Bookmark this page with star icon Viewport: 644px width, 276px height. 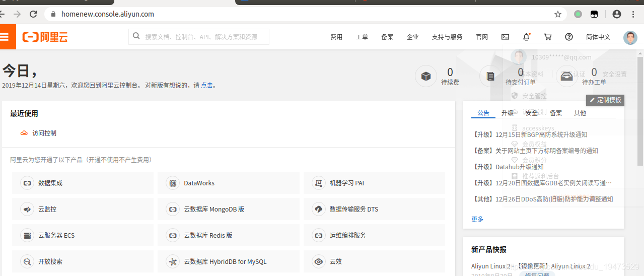(558, 14)
